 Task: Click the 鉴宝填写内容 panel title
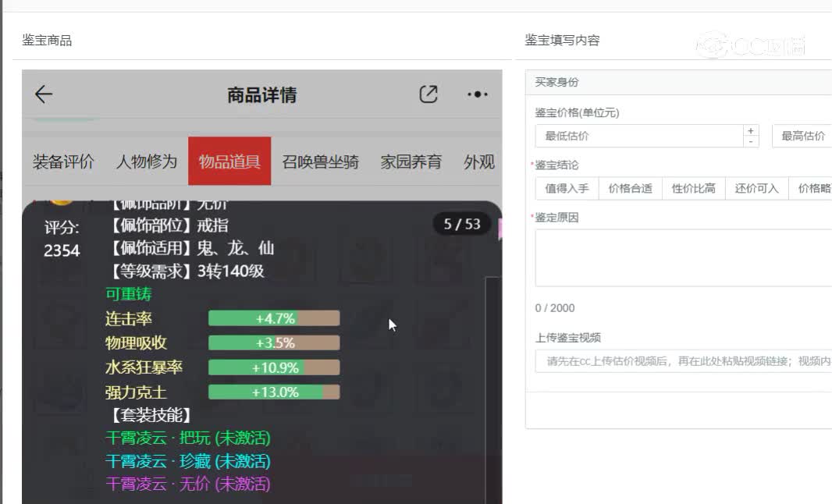tap(562, 41)
